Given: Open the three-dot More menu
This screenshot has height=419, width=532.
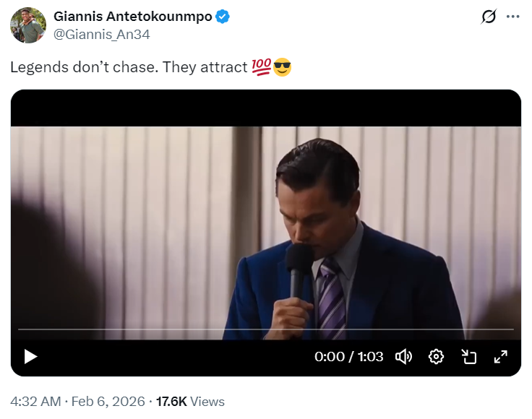Looking at the screenshot, I should tap(513, 17).
